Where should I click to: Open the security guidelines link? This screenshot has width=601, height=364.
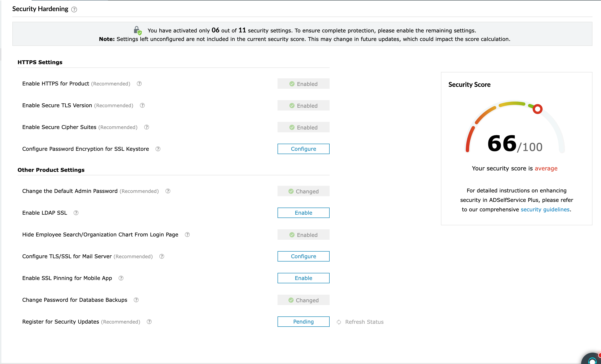545,209
